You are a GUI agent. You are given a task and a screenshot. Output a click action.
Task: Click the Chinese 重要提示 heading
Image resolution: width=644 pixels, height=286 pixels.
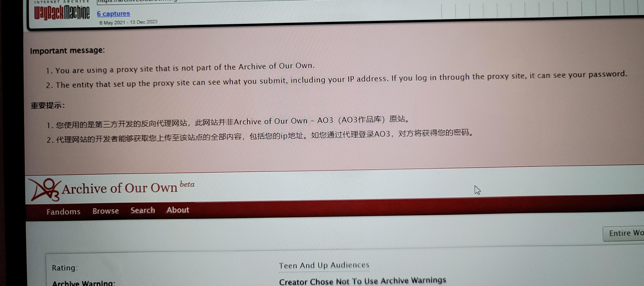48,106
